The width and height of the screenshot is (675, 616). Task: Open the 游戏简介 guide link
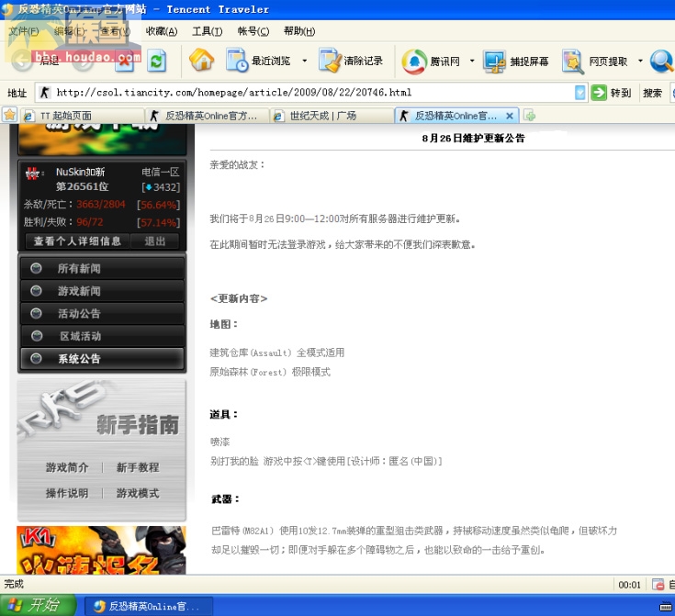click(67, 467)
